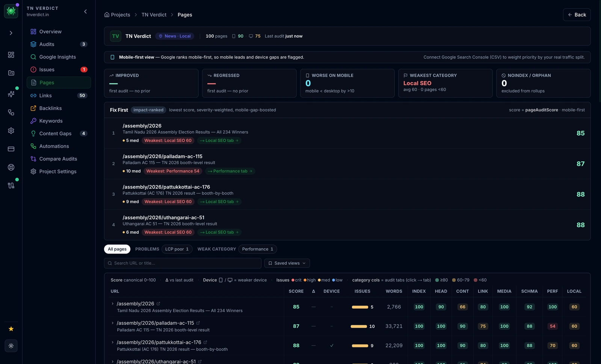Open the Fix First /assembly/2026/pattukkottai-ac-176 entry
The image size is (601, 364).
coord(347,195)
